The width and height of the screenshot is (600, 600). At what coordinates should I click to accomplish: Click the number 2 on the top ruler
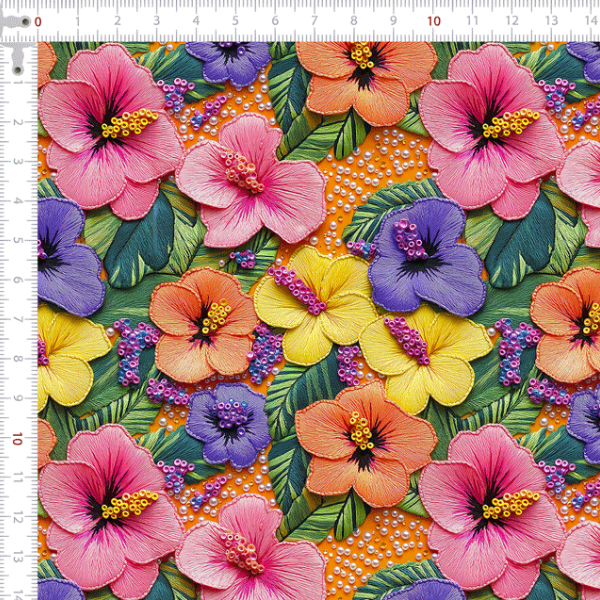click(117, 21)
